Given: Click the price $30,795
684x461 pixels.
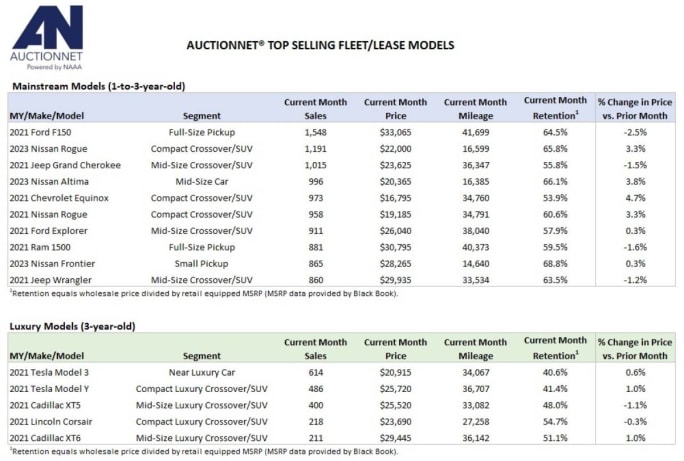Looking at the screenshot, I should [395, 247].
